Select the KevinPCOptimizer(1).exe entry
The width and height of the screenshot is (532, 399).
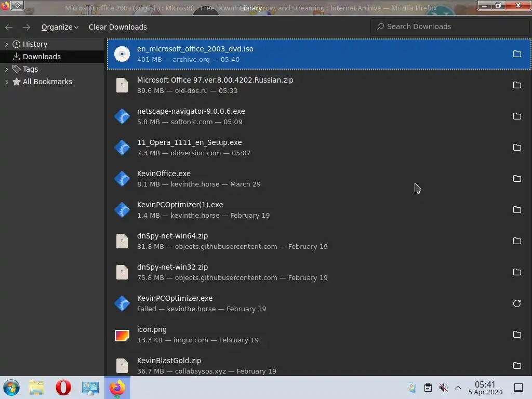tap(319, 210)
